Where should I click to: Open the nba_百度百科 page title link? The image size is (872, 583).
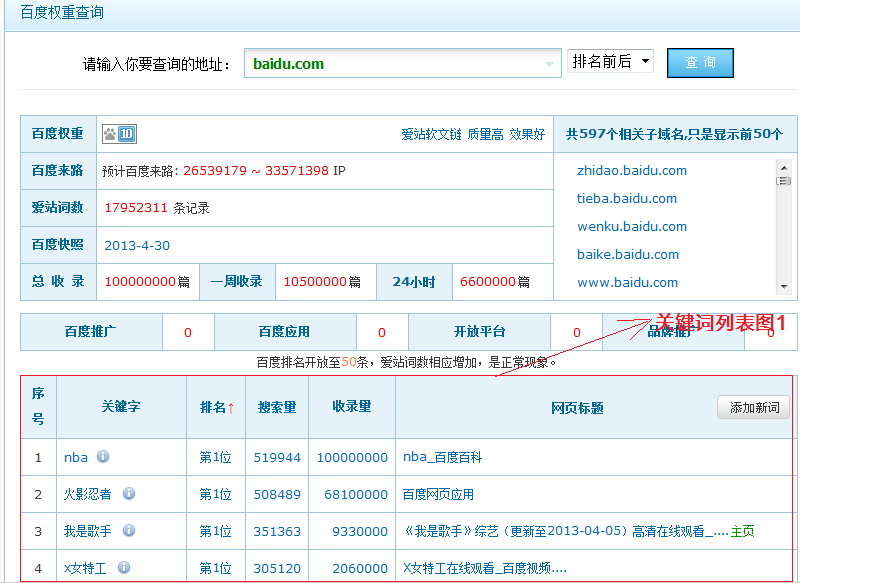point(442,458)
